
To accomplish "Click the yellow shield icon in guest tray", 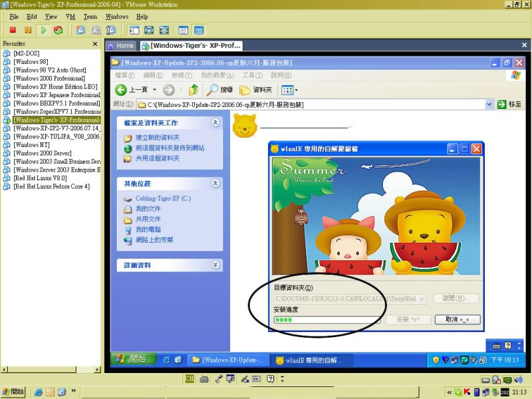I will [x=436, y=360].
